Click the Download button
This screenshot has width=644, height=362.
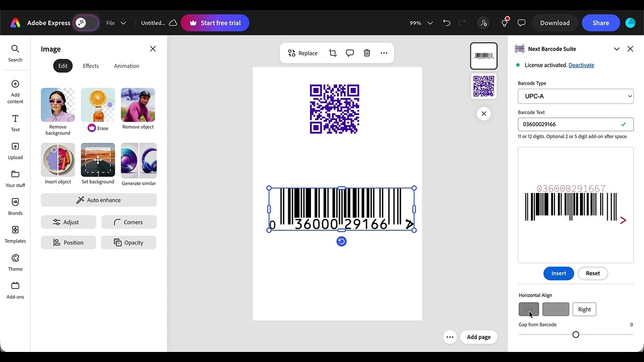click(x=555, y=23)
